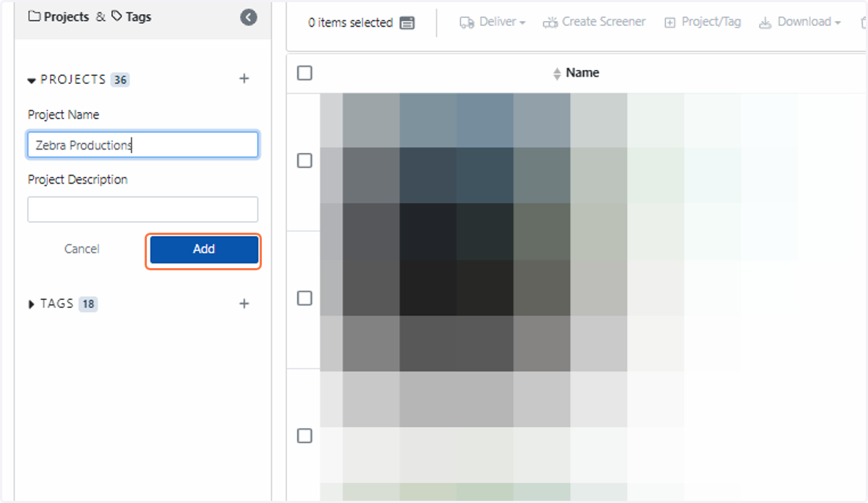Click the '0 items selected' text
This screenshot has width=868, height=503.
(350, 22)
